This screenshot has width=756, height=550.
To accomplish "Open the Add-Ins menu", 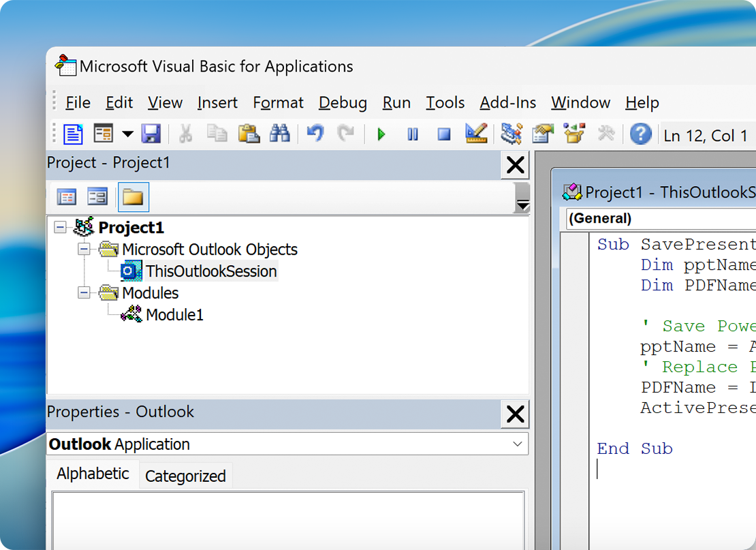I will (507, 102).
